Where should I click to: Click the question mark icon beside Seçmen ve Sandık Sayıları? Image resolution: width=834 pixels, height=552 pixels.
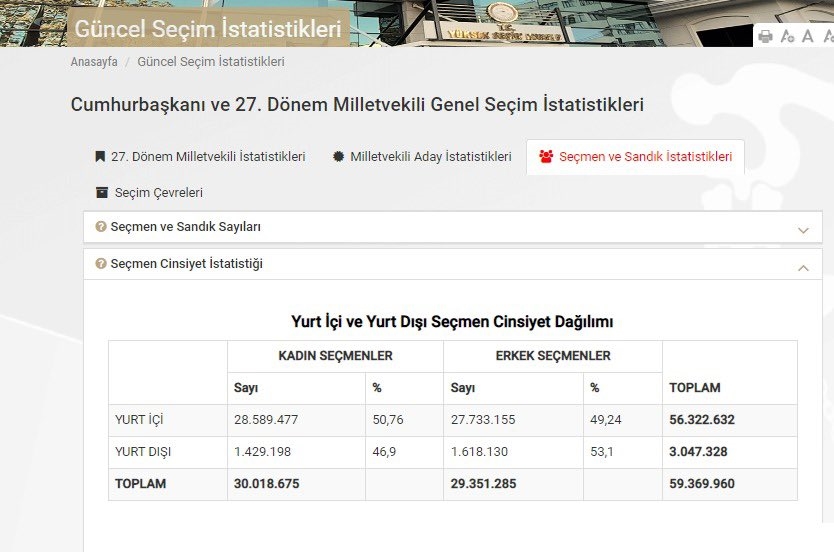(101, 227)
